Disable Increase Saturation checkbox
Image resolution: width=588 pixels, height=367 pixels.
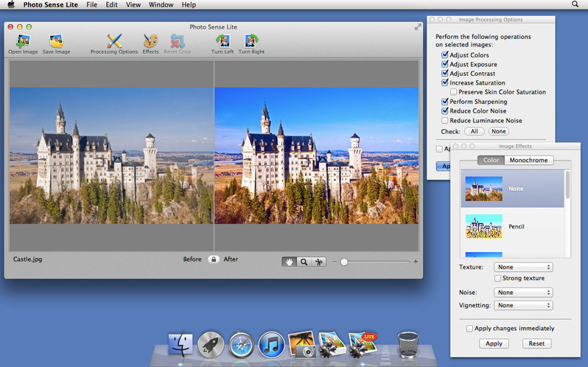445,83
